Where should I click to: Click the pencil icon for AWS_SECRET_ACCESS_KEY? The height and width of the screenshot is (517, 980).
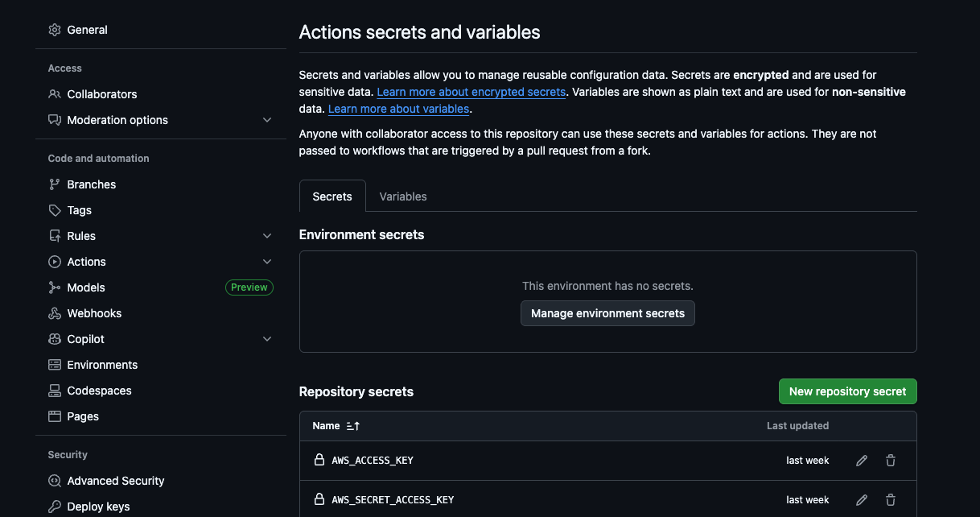point(862,500)
